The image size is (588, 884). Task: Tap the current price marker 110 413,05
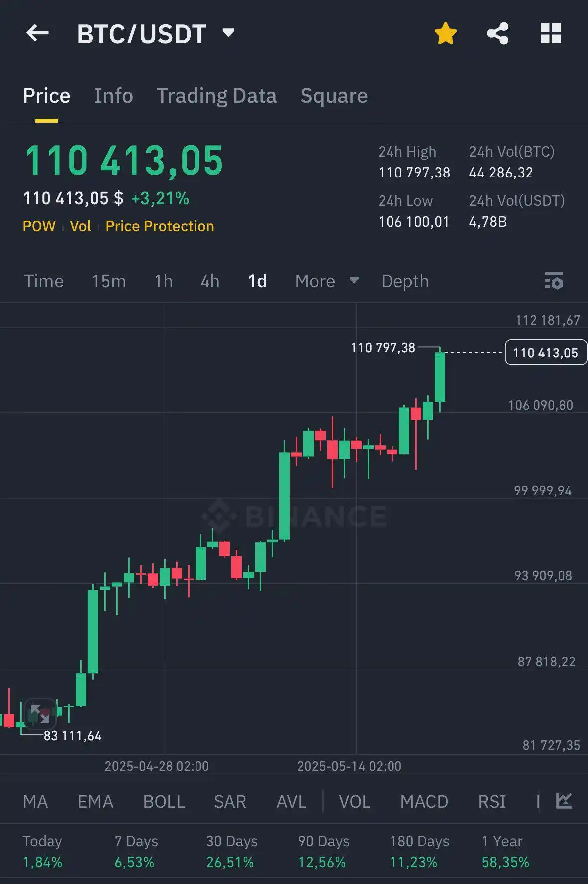pos(546,353)
